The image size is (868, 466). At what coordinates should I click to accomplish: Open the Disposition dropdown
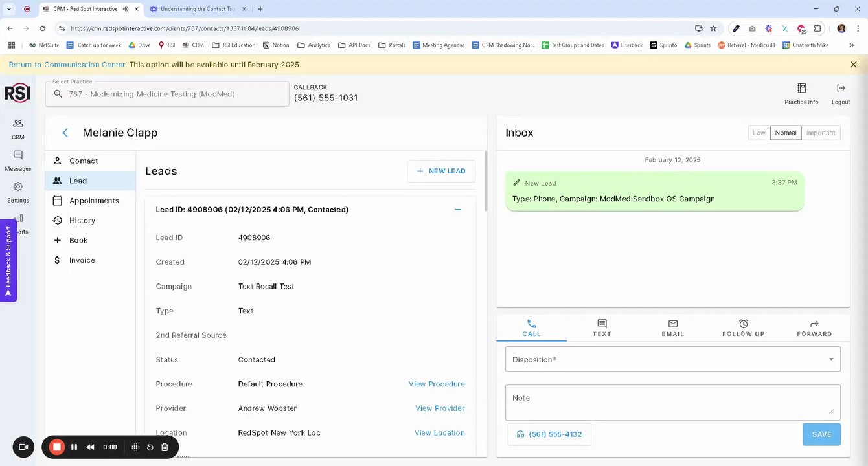pyautogui.click(x=672, y=359)
